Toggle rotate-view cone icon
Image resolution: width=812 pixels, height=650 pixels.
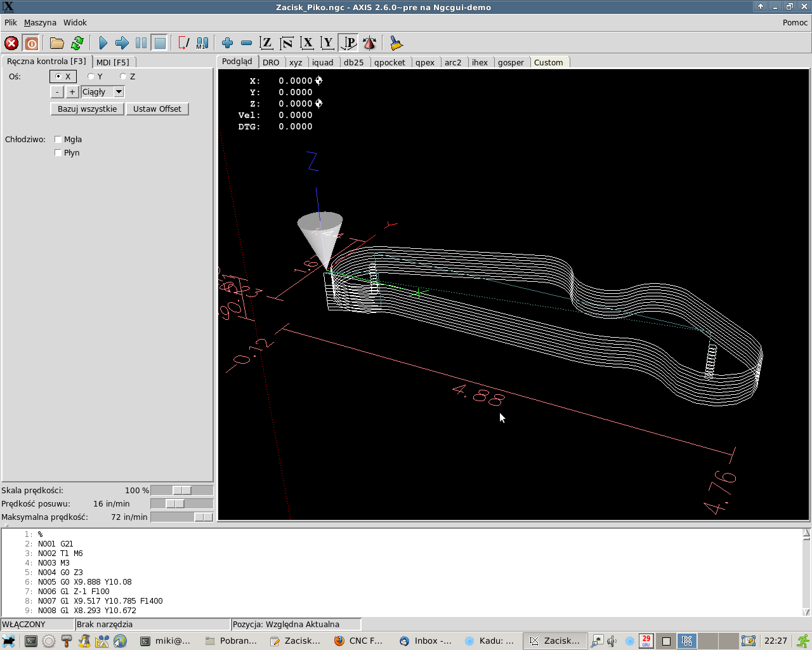369,43
